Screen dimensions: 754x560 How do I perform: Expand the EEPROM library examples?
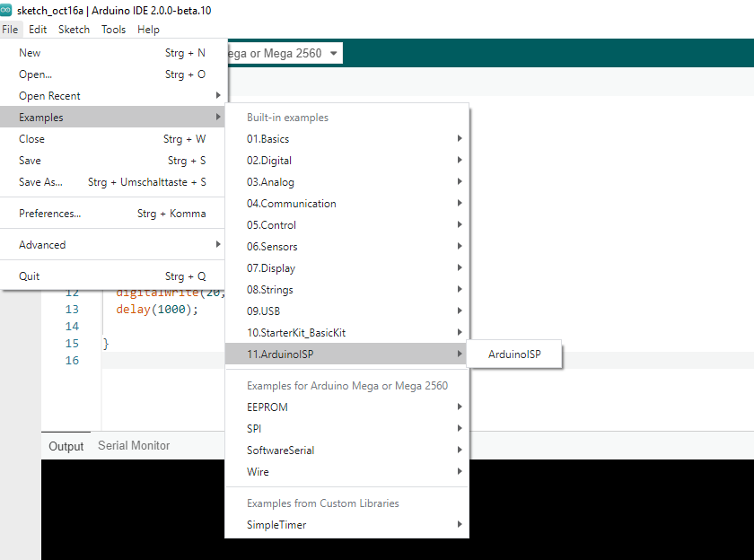pos(346,407)
